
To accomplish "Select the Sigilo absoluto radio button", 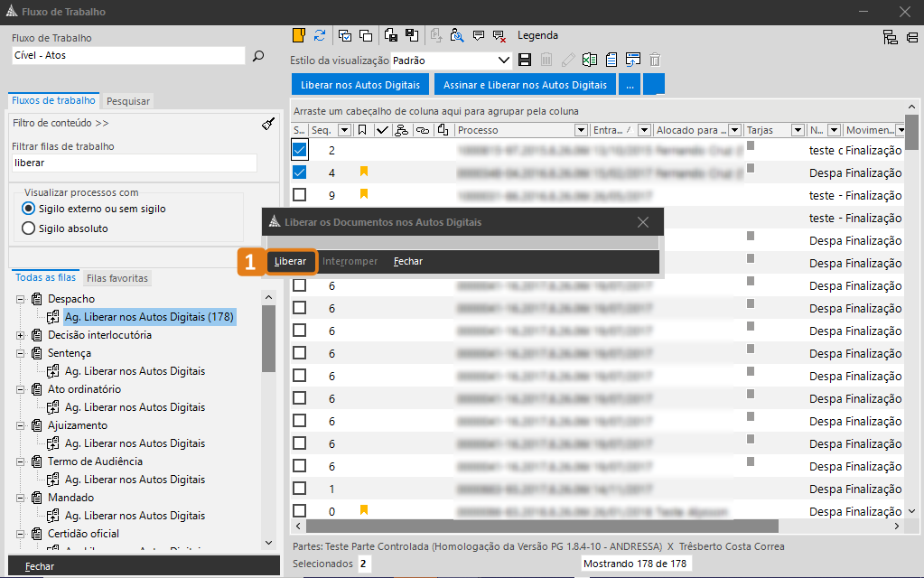I will (x=28, y=228).
